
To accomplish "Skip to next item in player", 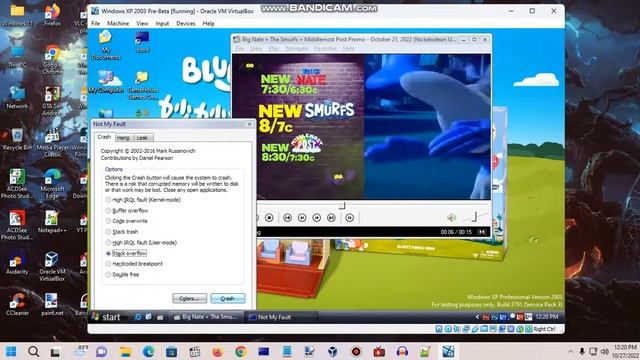I will [331, 218].
